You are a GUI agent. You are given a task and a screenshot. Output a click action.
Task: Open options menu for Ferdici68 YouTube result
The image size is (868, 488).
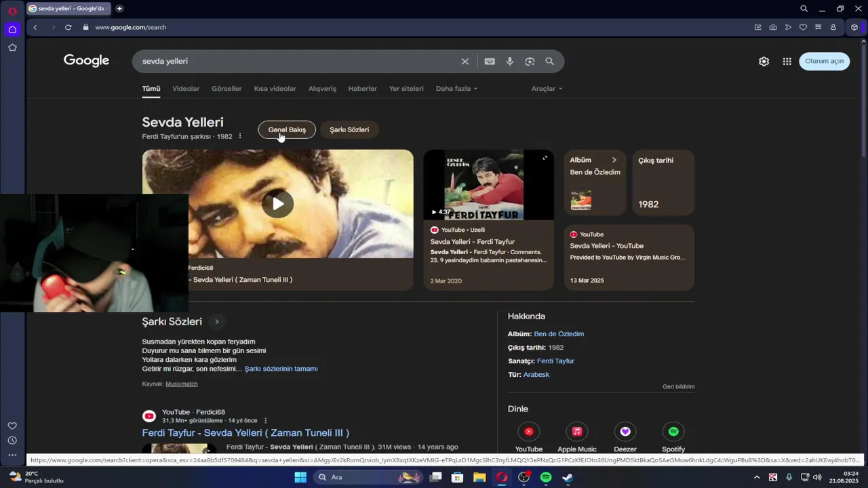click(266, 421)
